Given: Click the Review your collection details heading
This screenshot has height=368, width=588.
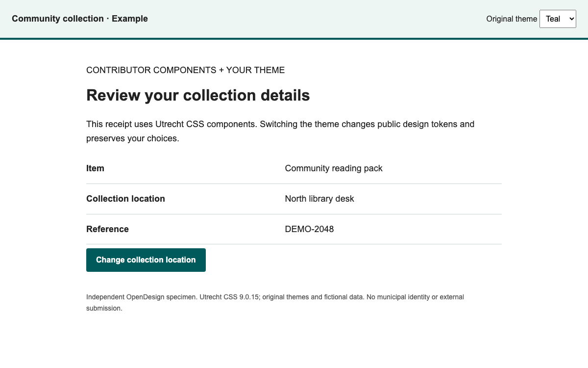Looking at the screenshot, I should pos(198,95).
